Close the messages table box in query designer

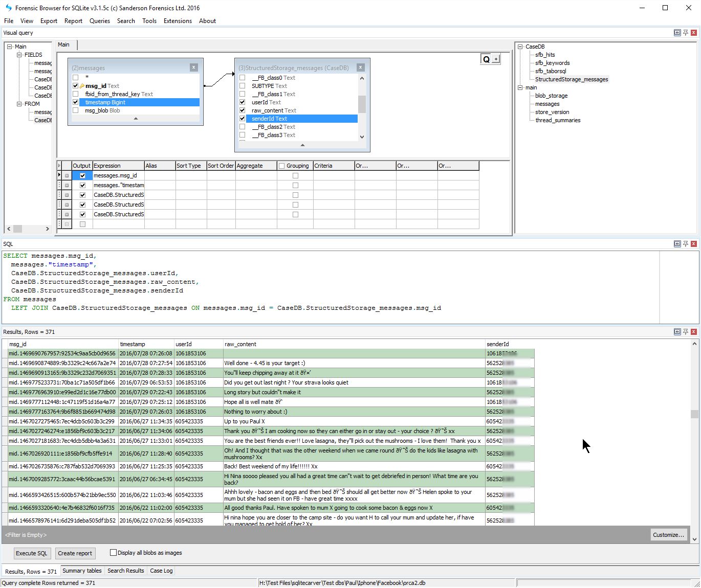pos(193,67)
